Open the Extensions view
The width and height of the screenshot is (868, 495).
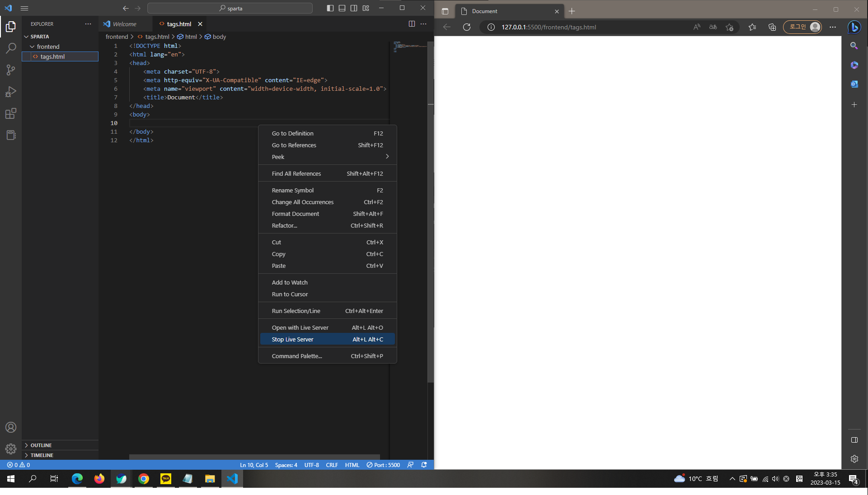coord(11,113)
